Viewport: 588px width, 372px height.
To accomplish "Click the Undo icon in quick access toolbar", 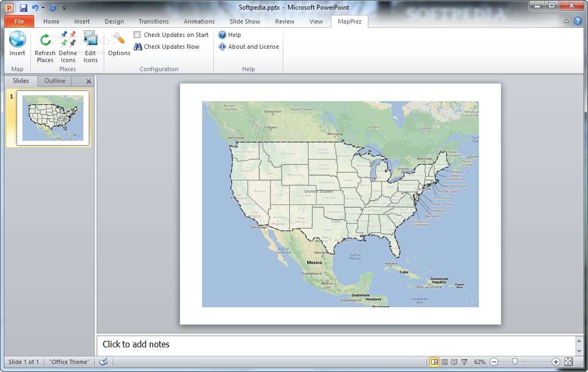I will point(35,7).
